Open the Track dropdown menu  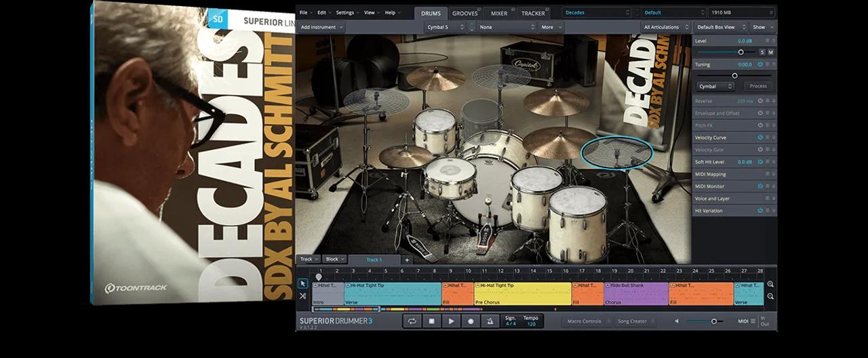pyautogui.click(x=309, y=259)
